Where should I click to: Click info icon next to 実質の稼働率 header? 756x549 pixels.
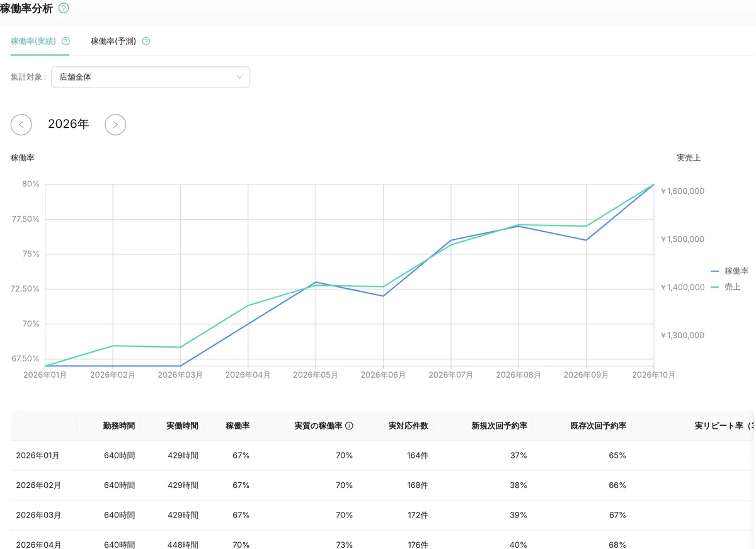point(349,426)
